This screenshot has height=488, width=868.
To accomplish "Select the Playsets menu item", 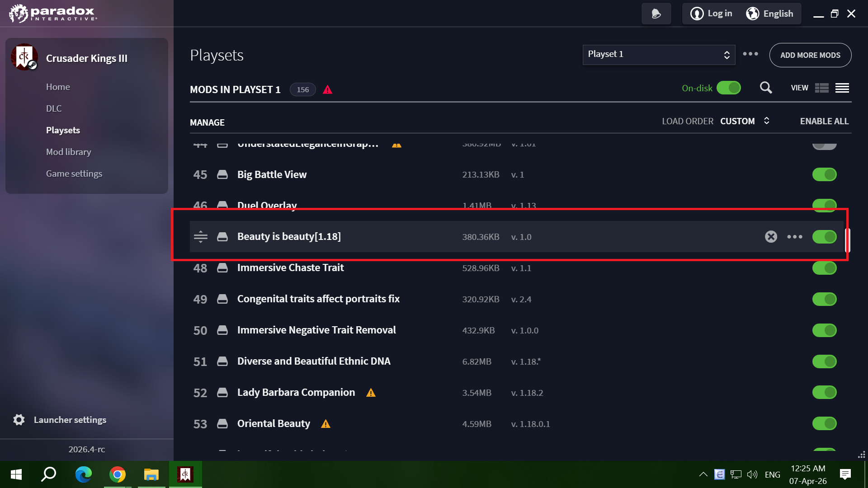I will (x=63, y=130).
